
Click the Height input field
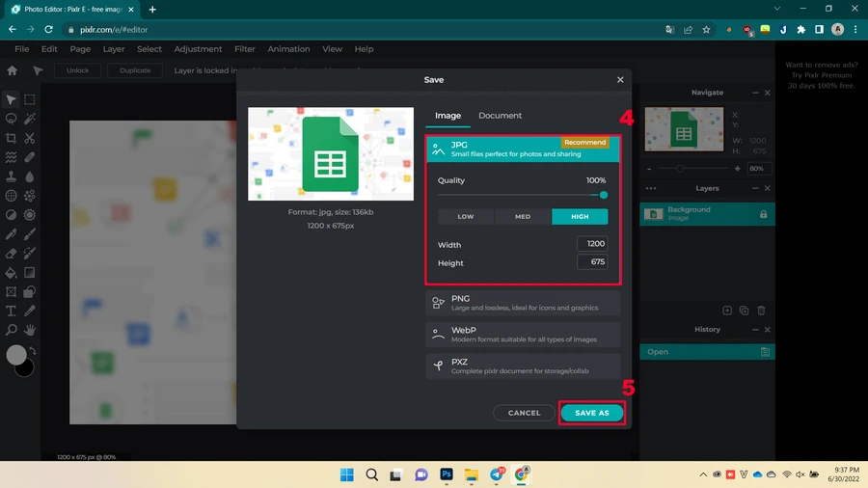592,261
